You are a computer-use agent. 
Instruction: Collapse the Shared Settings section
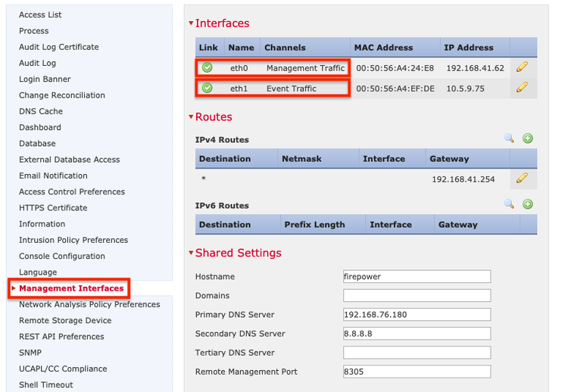coord(191,252)
